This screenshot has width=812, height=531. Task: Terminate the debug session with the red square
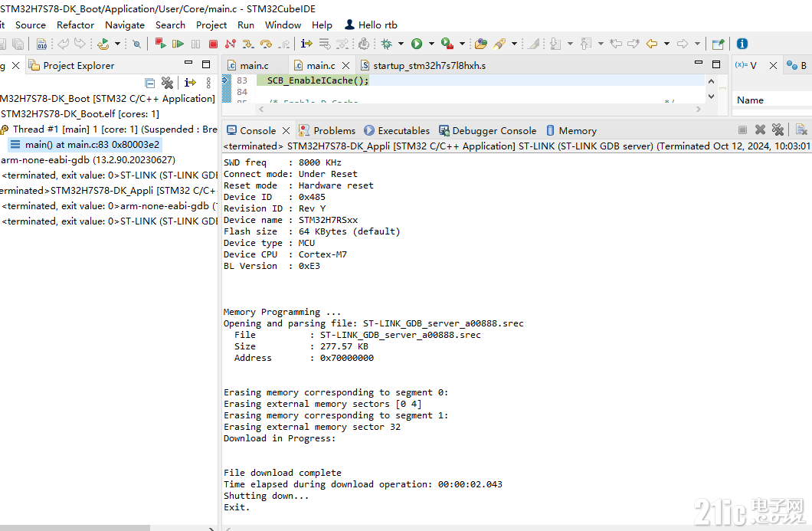tap(213, 44)
